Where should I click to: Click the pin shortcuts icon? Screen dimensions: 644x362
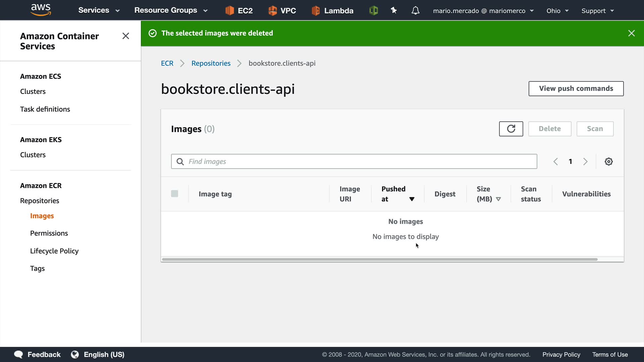pyautogui.click(x=394, y=11)
